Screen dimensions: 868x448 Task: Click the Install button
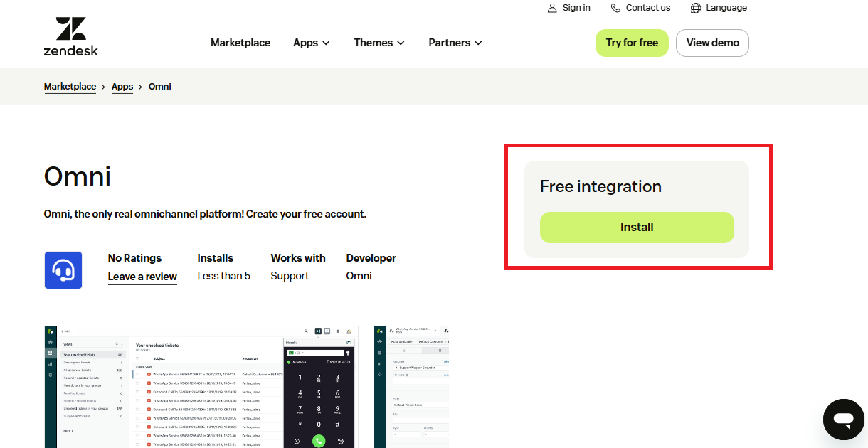pyautogui.click(x=637, y=228)
